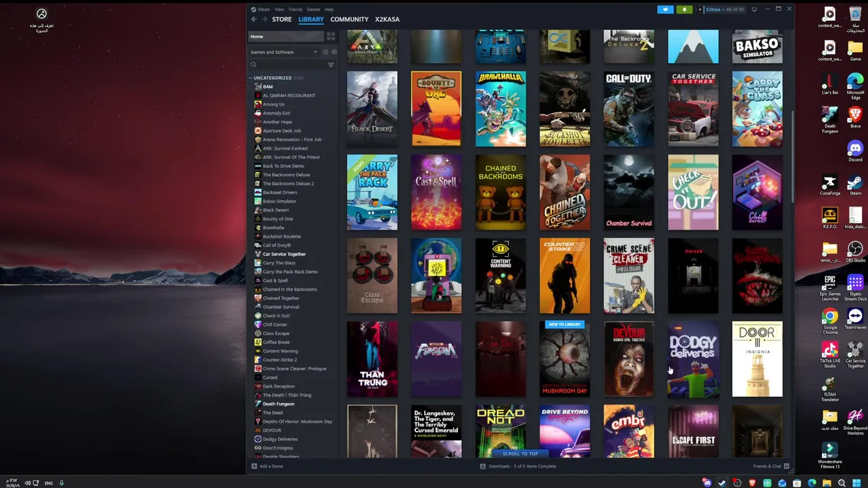Open the Steam announcements megaphone button
The height and width of the screenshot is (488, 868).
pos(665,9)
